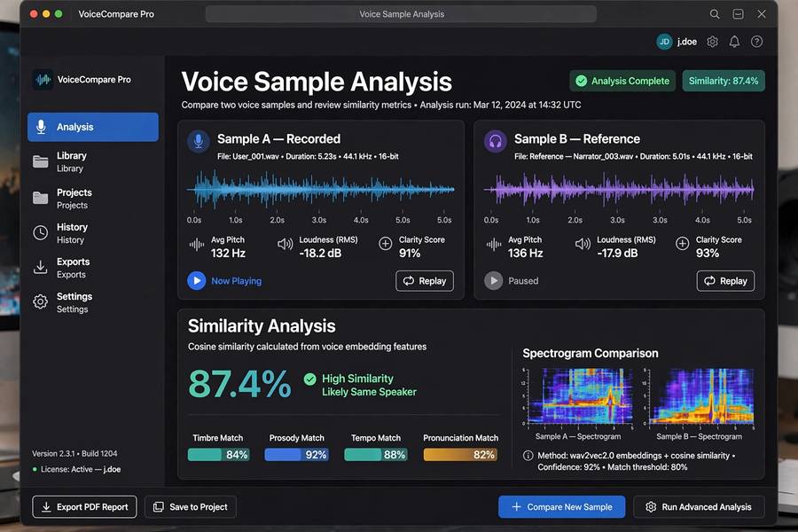Click the Exports download icon
The image size is (798, 532).
[x=41, y=267]
